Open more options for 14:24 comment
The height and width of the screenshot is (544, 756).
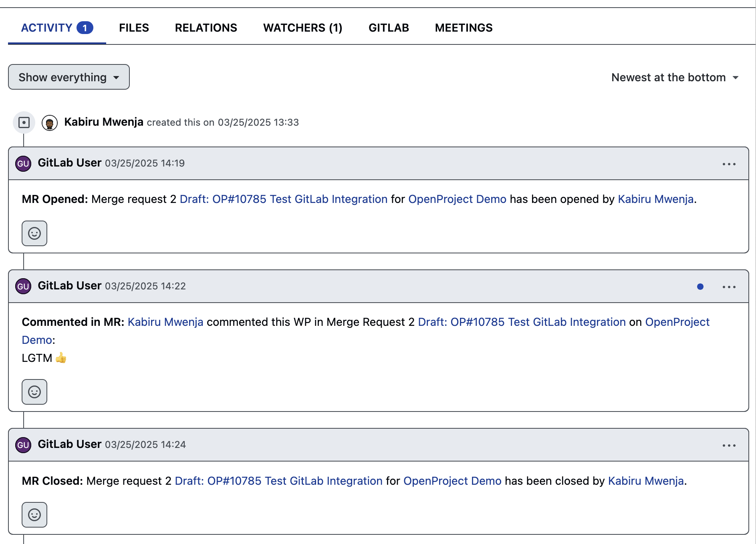pyautogui.click(x=729, y=446)
